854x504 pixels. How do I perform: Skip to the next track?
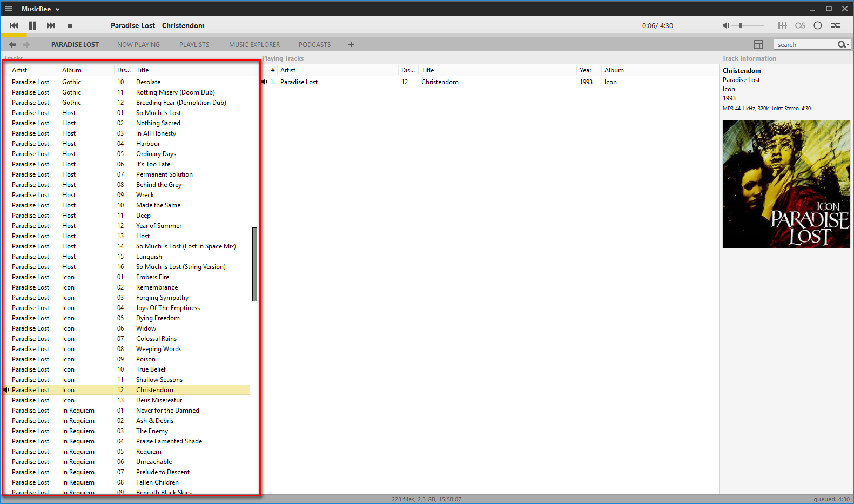pos(51,25)
